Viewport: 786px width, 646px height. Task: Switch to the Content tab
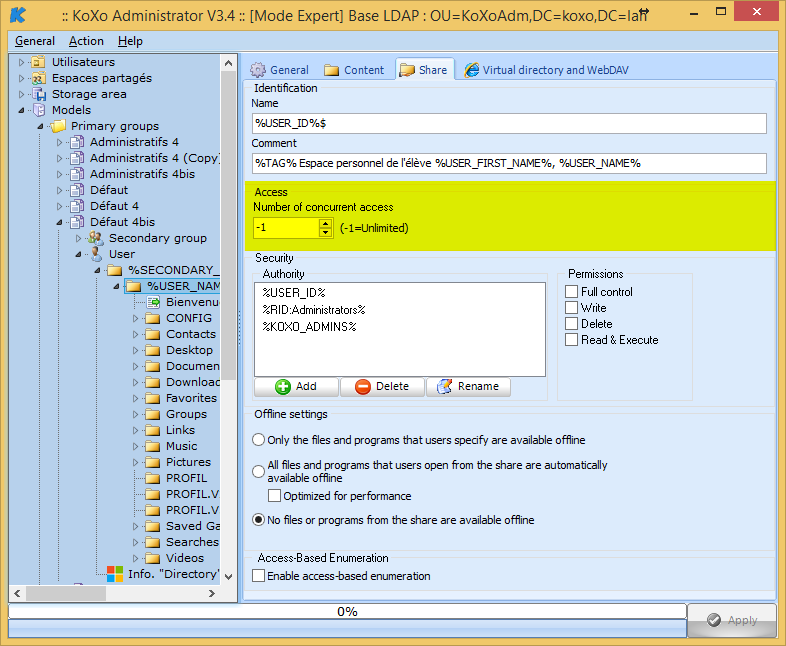[354, 70]
